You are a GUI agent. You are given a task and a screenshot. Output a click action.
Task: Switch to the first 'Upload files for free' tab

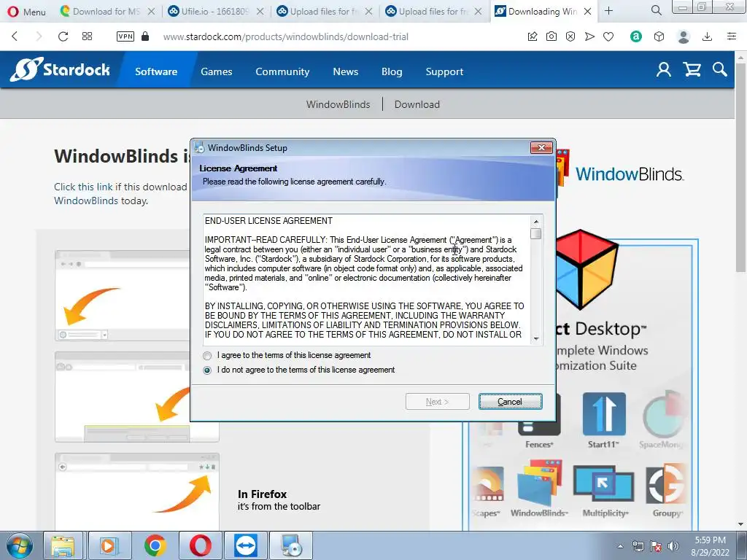pyautogui.click(x=318, y=12)
